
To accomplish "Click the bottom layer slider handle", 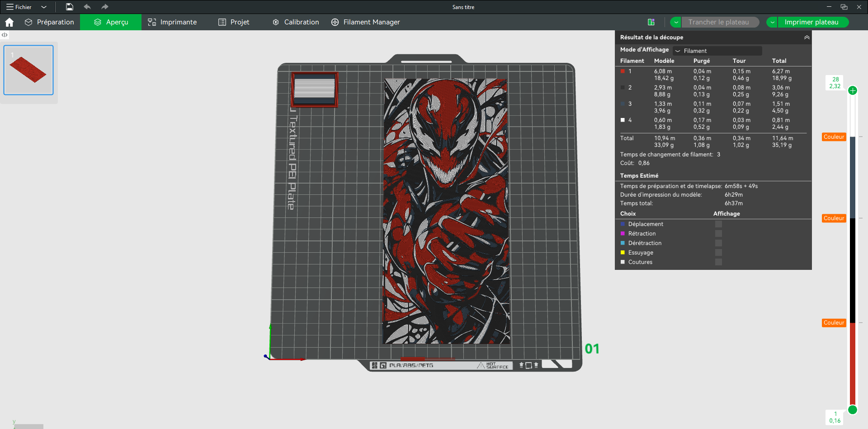I will click(853, 410).
